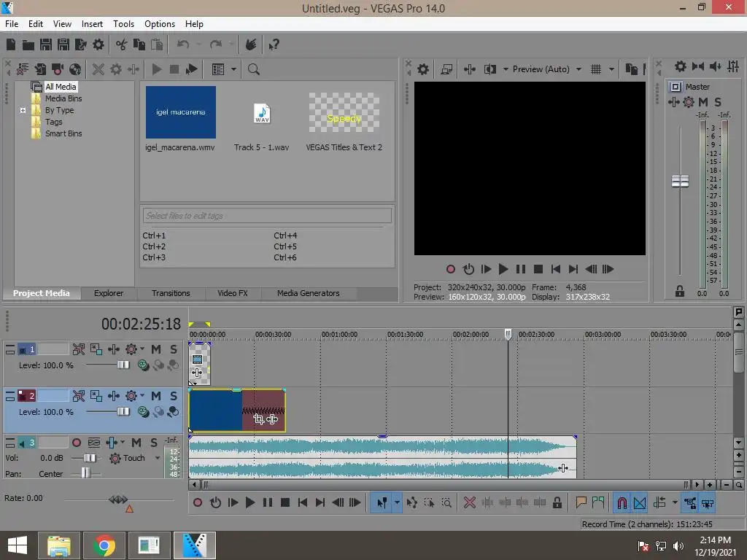The width and height of the screenshot is (747, 560).
Task: Switch to the Media Generators tab
Action: (x=309, y=293)
